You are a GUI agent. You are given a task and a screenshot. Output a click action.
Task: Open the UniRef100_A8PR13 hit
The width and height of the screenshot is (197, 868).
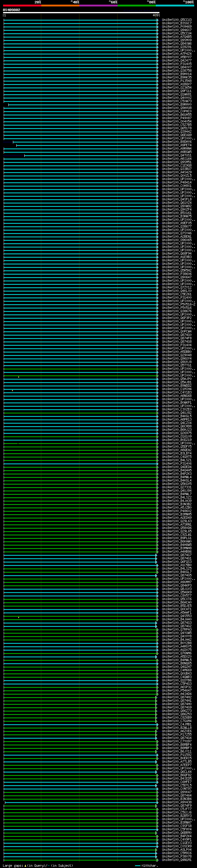coord(176,419)
